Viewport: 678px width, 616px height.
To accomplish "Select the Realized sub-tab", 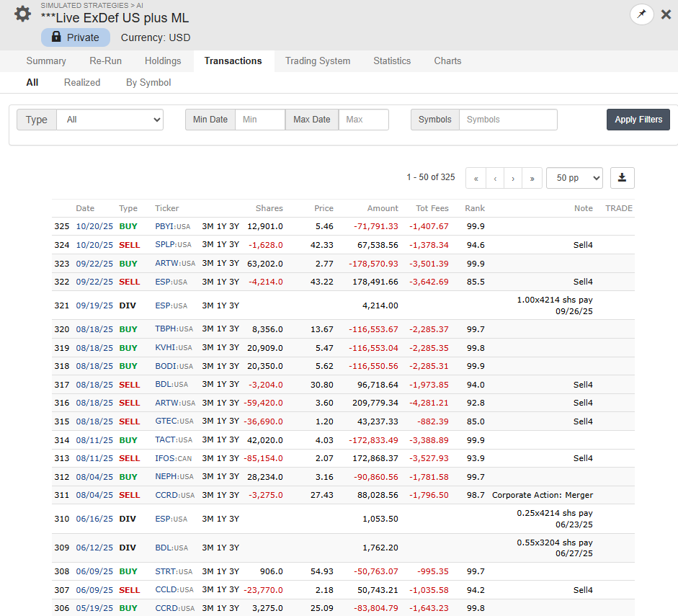I will (82, 82).
